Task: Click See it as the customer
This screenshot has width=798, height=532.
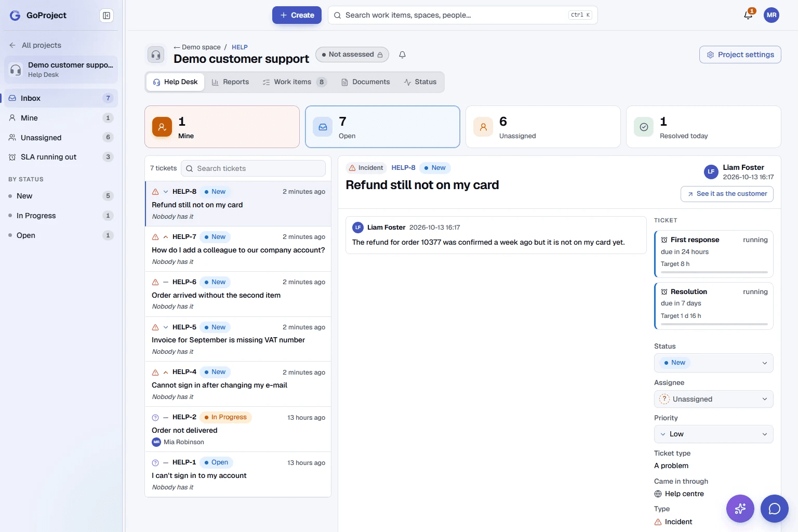Action: click(727, 194)
